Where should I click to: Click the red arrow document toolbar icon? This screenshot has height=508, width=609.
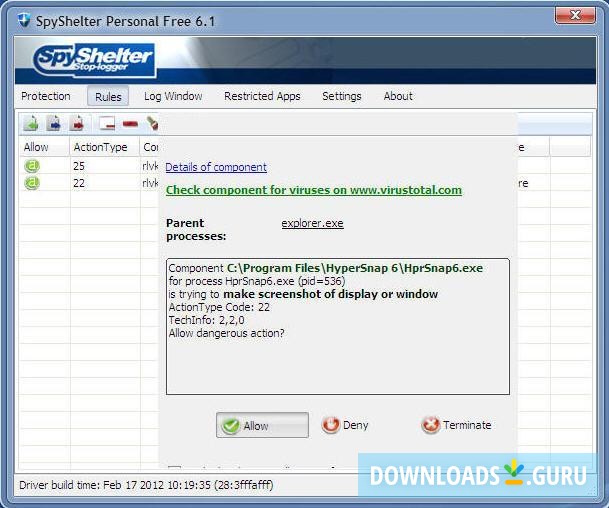[77, 123]
